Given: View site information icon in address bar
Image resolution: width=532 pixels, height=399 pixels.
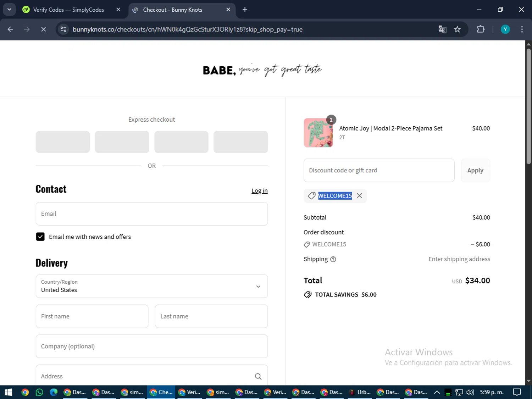Looking at the screenshot, I should click(63, 29).
